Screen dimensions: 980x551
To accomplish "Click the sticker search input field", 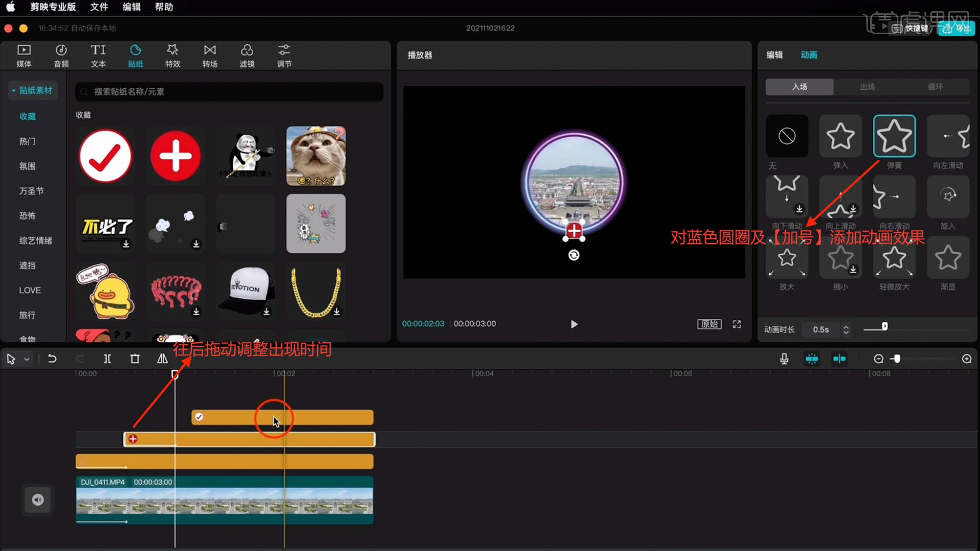I will coord(230,92).
